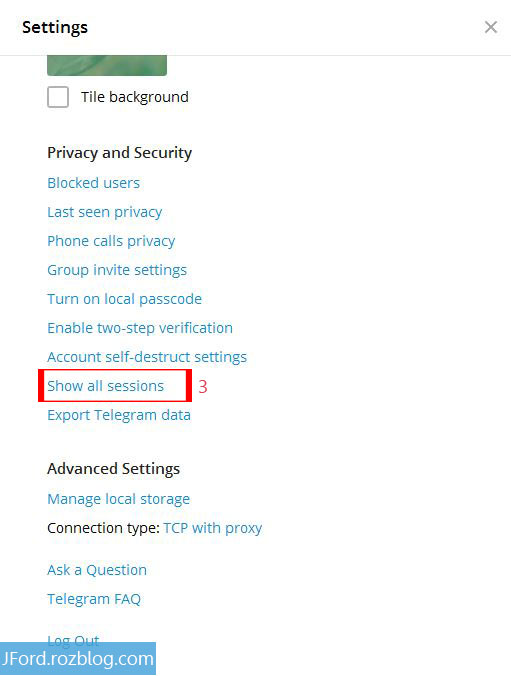Click the chat background preview thumbnail
This screenshot has height=676, width=511.
(x=107, y=66)
